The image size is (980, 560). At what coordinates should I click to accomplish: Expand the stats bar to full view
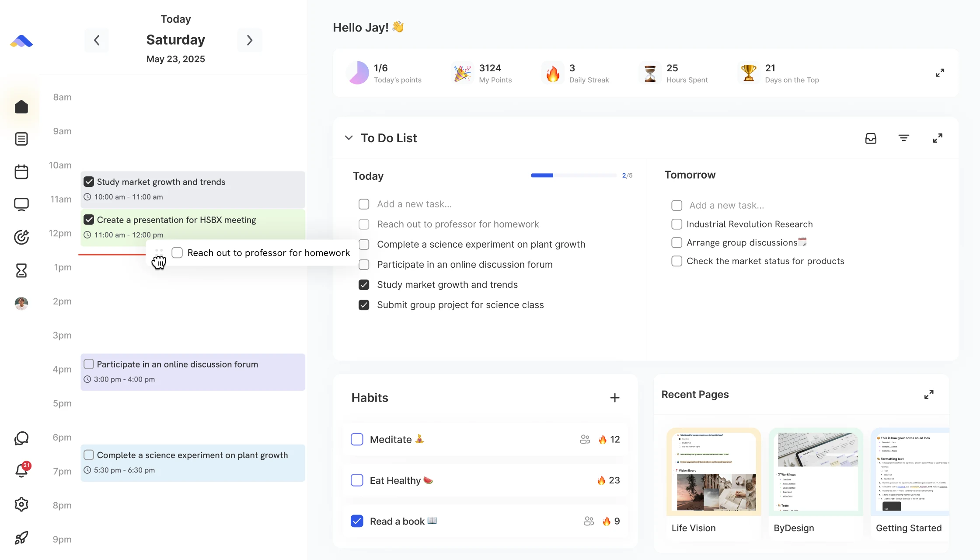(x=940, y=73)
